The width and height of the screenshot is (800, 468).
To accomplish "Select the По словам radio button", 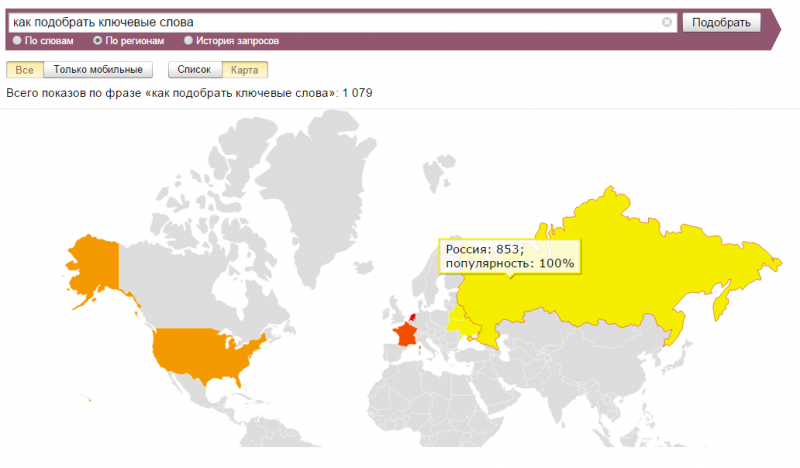I will point(17,40).
